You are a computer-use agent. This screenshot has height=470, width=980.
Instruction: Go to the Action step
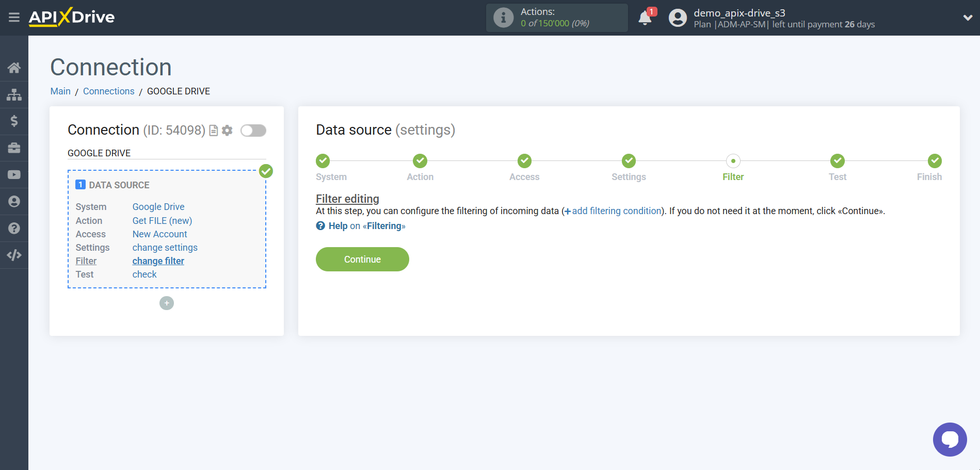pos(420,161)
